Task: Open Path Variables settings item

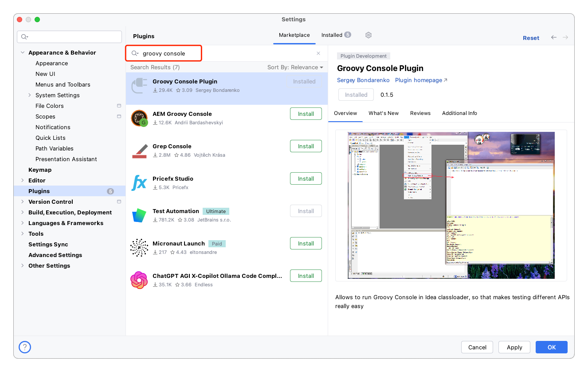Action: (x=54, y=149)
